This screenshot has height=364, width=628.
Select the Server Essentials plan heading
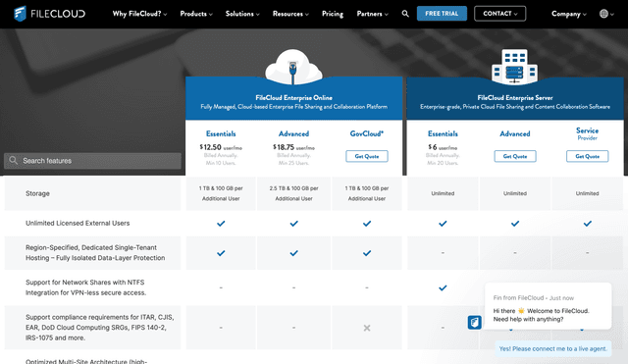(443, 133)
